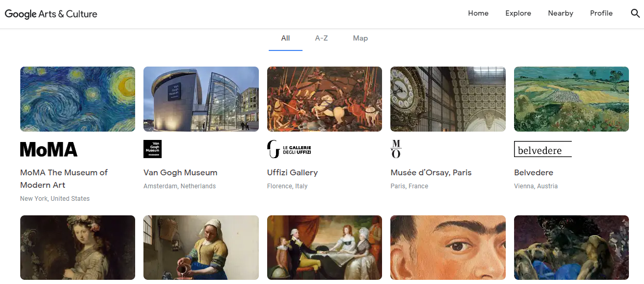This screenshot has height=284, width=644.
Task: Click the Uffizi battle painting thumbnail
Action: pos(324,99)
